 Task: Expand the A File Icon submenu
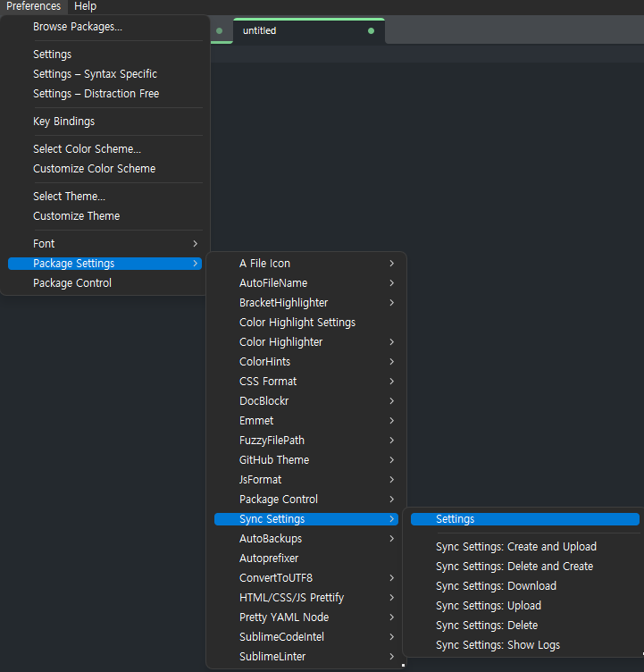(306, 264)
